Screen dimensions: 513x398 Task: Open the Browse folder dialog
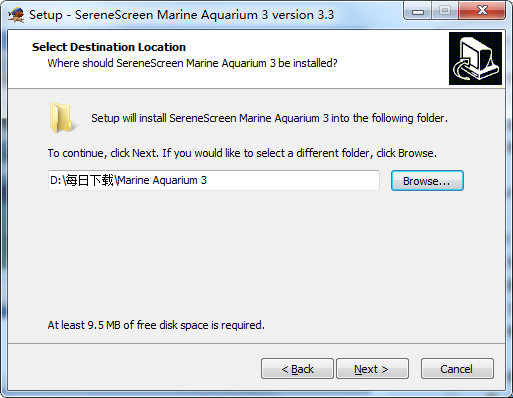[x=427, y=181]
